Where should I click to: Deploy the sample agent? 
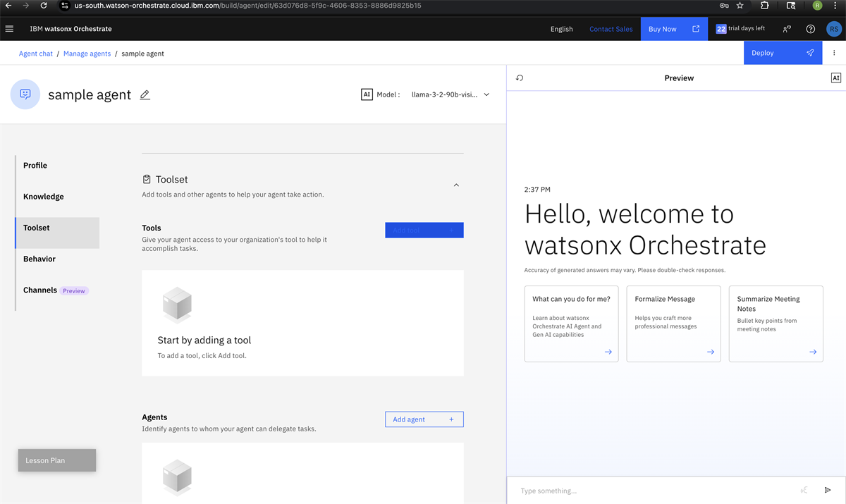point(783,53)
